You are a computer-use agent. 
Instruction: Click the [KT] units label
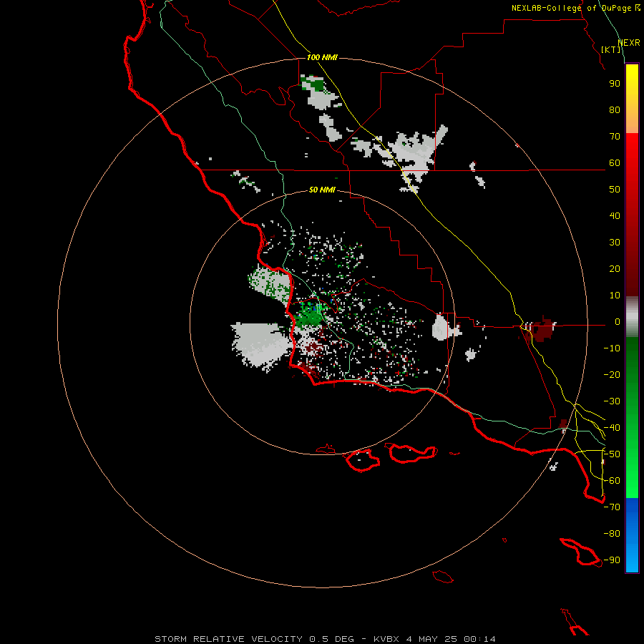611,49
